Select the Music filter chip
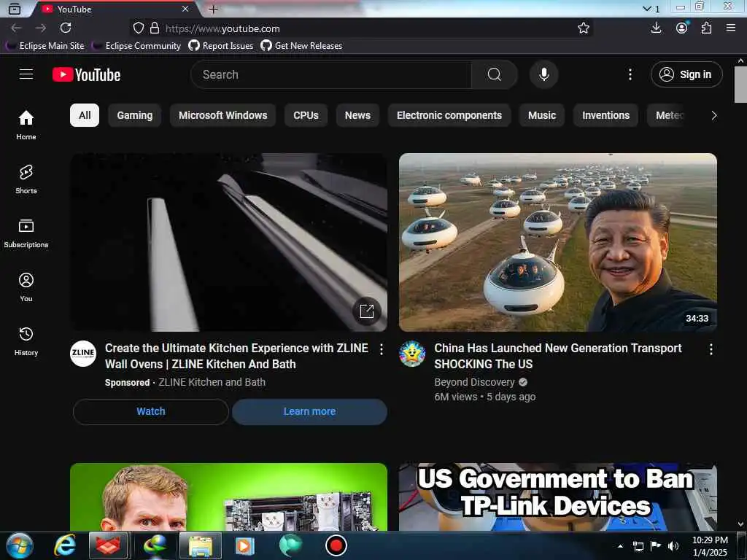Viewport: 747px width, 560px height. point(542,115)
